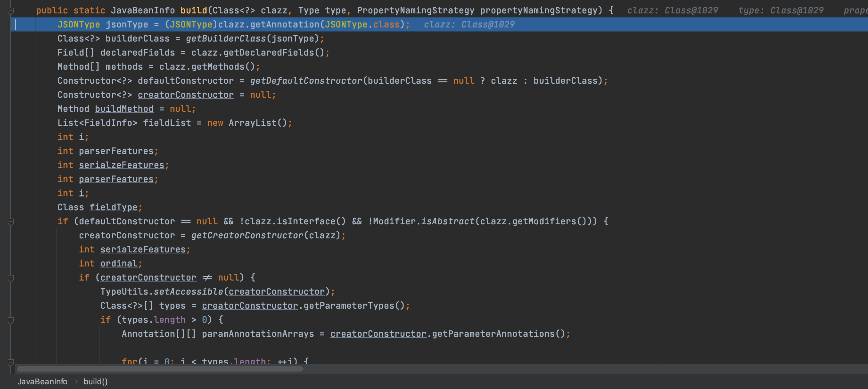
Task: Collapse the for loop fold marker
Action: coord(10,362)
